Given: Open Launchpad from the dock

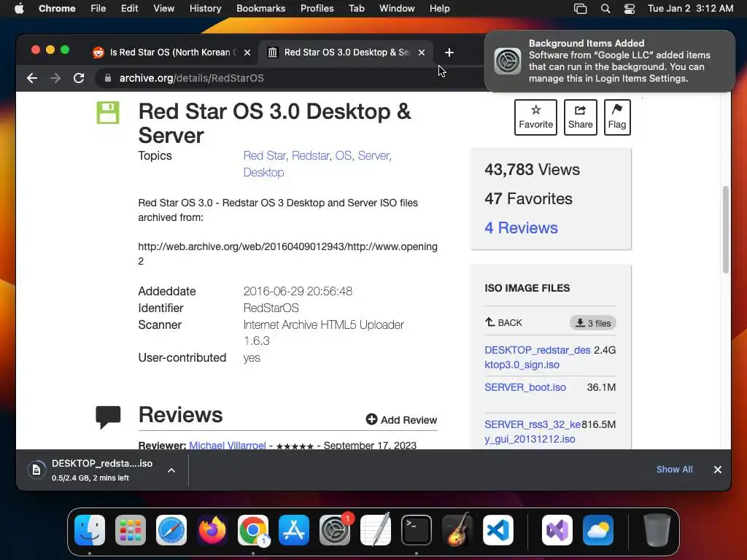Looking at the screenshot, I should coord(131,530).
